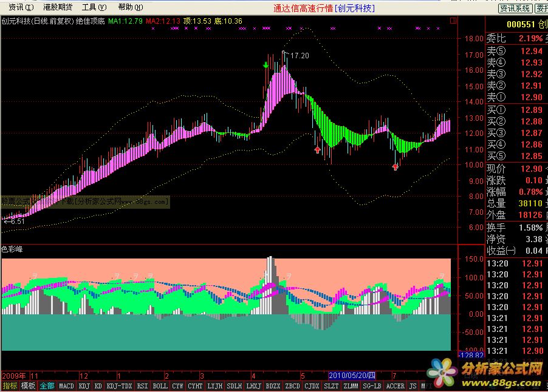Click the 买⑤ price 12.85
The height and width of the screenshot is (392, 548).
click(532, 156)
